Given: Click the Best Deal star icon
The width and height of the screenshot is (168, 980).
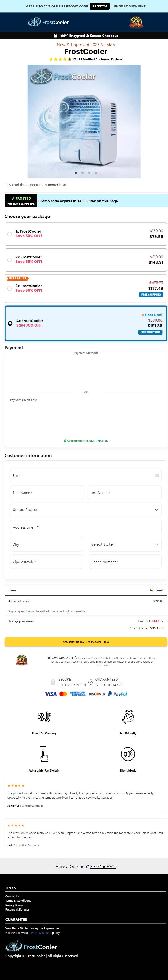Looking at the screenshot, I should [142, 315].
